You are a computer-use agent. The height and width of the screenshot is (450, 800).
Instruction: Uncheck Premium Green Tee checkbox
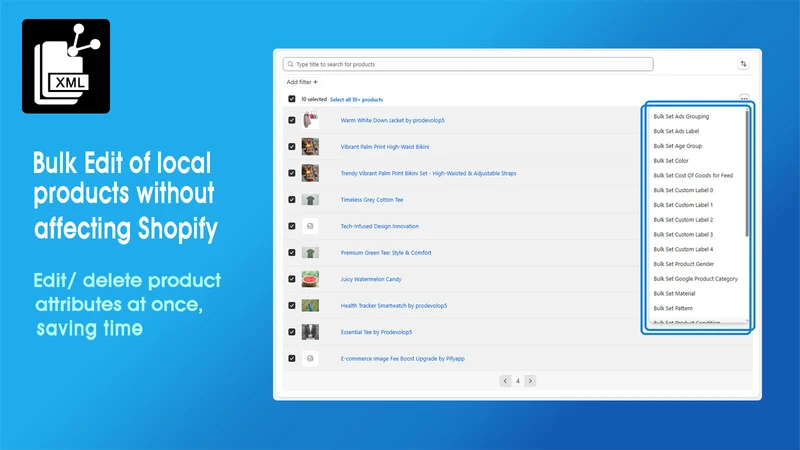292,253
